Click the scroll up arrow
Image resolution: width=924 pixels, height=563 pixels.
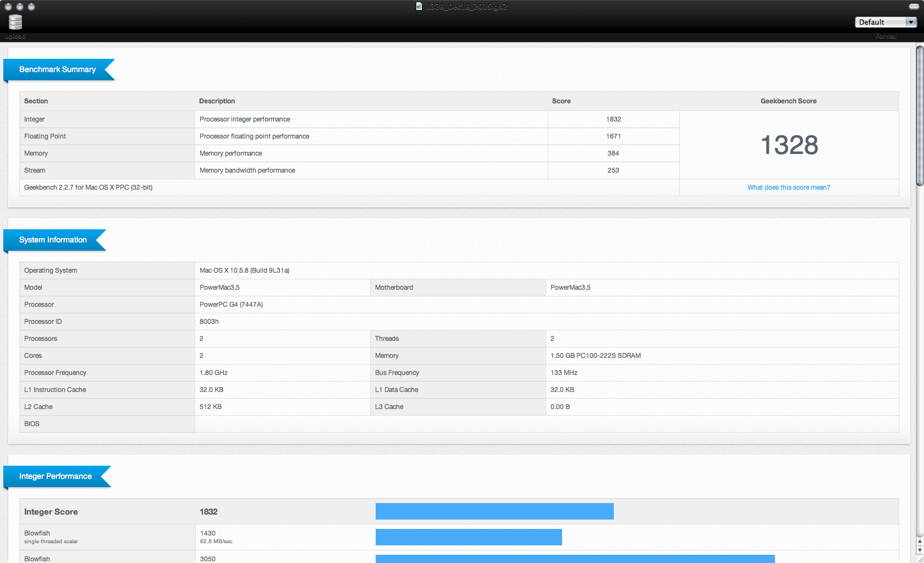coord(920,542)
